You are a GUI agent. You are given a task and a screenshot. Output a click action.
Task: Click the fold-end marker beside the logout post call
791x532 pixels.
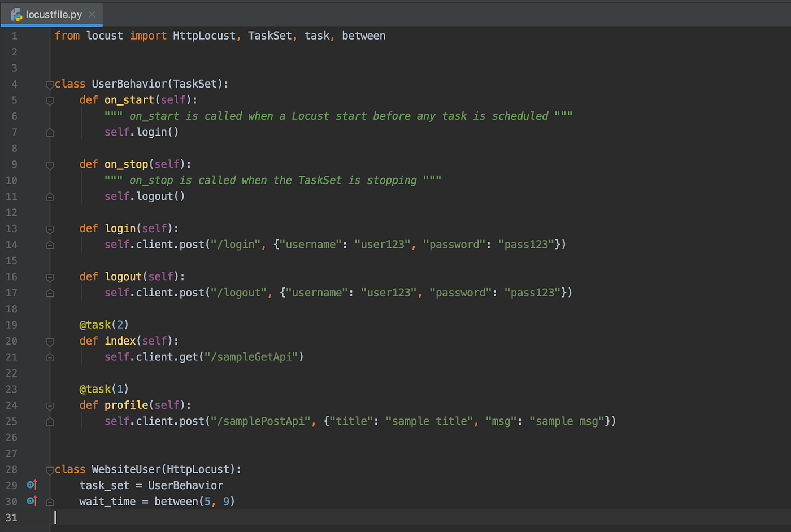point(50,293)
